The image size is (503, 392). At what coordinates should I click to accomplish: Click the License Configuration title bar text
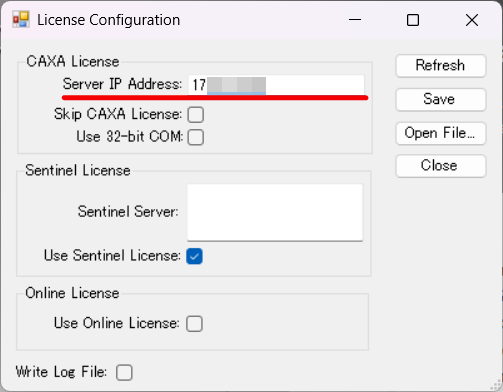tap(108, 20)
